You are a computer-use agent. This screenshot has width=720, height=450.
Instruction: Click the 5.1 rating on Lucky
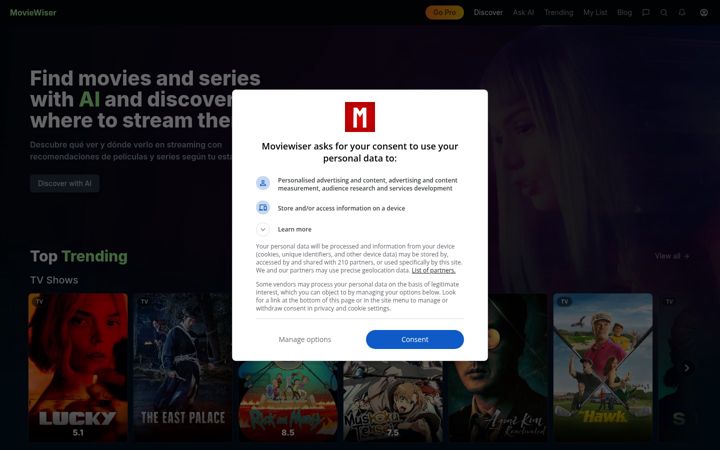[x=78, y=433]
